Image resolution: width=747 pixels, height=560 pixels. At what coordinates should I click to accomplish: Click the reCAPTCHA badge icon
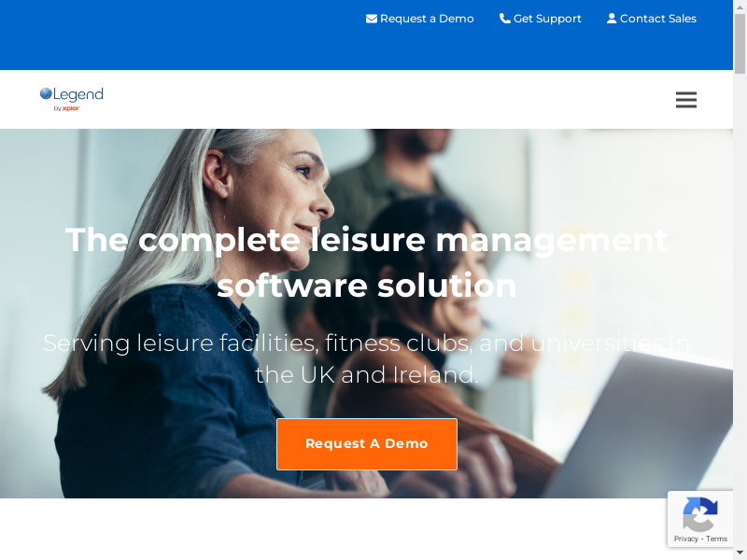coord(699,514)
